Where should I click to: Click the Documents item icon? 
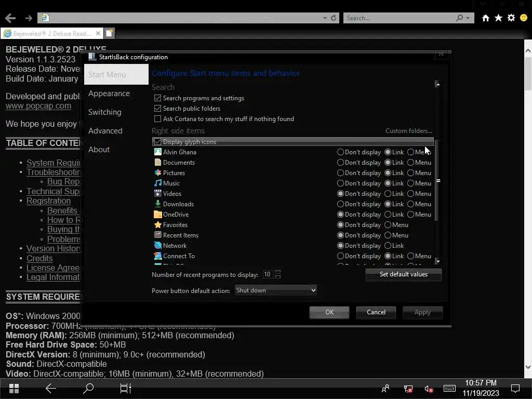158,162
